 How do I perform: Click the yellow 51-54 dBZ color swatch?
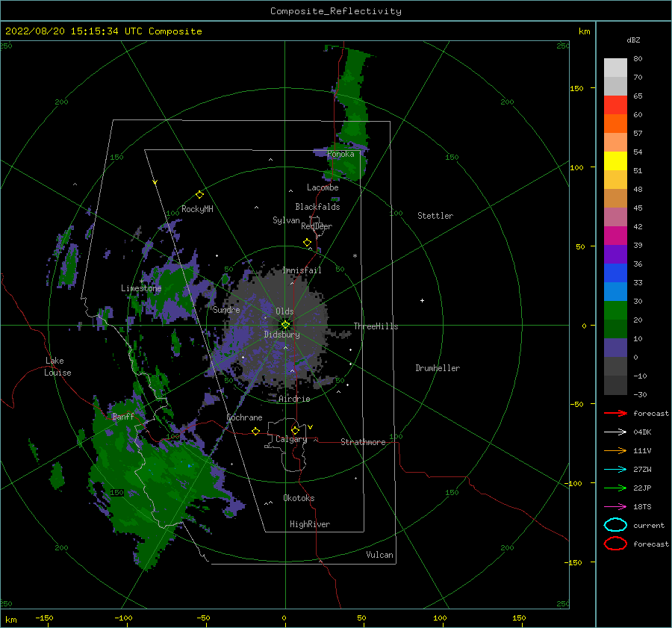point(615,161)
